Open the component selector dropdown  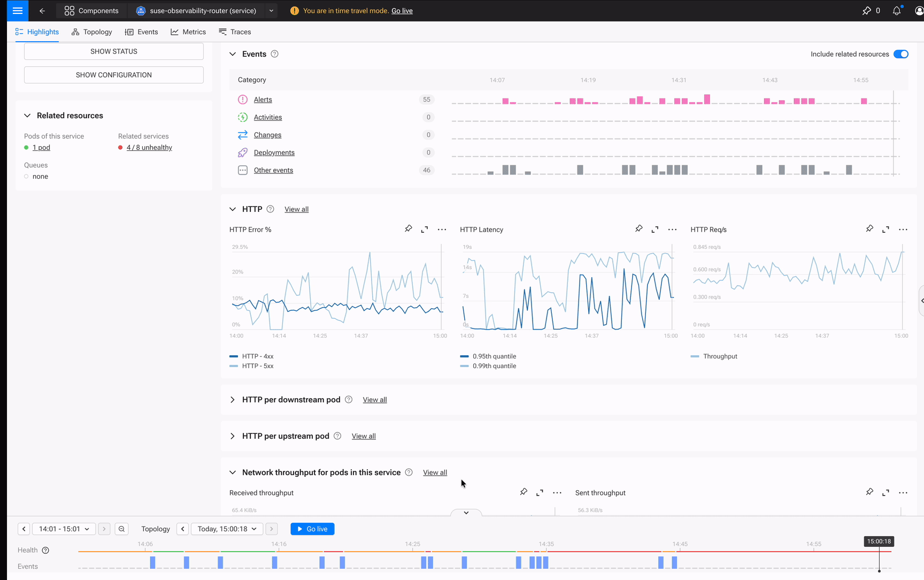pos(271,10)
